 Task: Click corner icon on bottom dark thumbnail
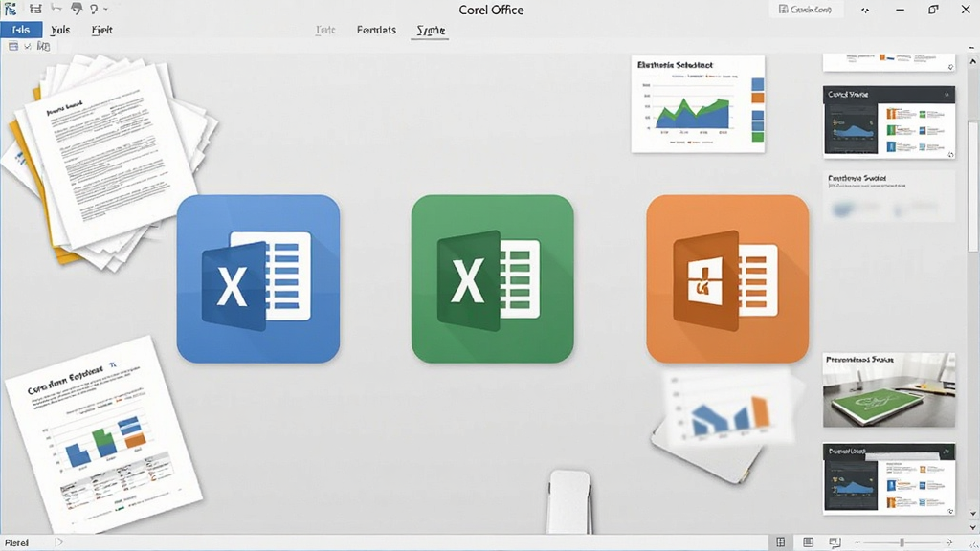pyautogui.click(x=950, y=511)
